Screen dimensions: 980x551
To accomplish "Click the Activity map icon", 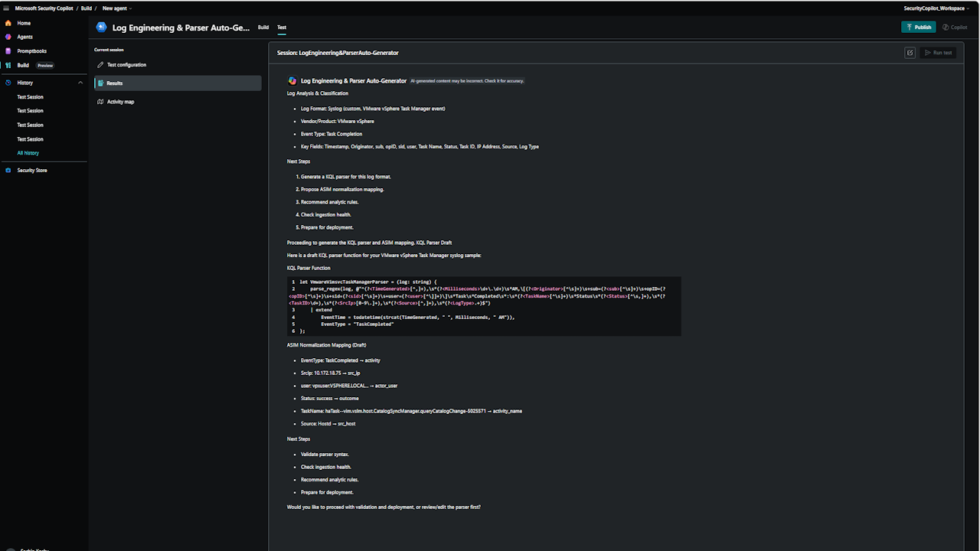I will pos(100,101).
